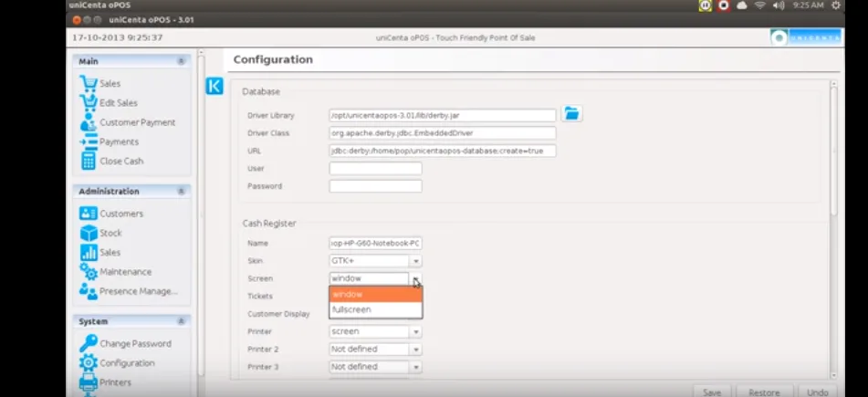Click the blue K collapse menu icon
This screenshot has width=868, height=397.
214,86
